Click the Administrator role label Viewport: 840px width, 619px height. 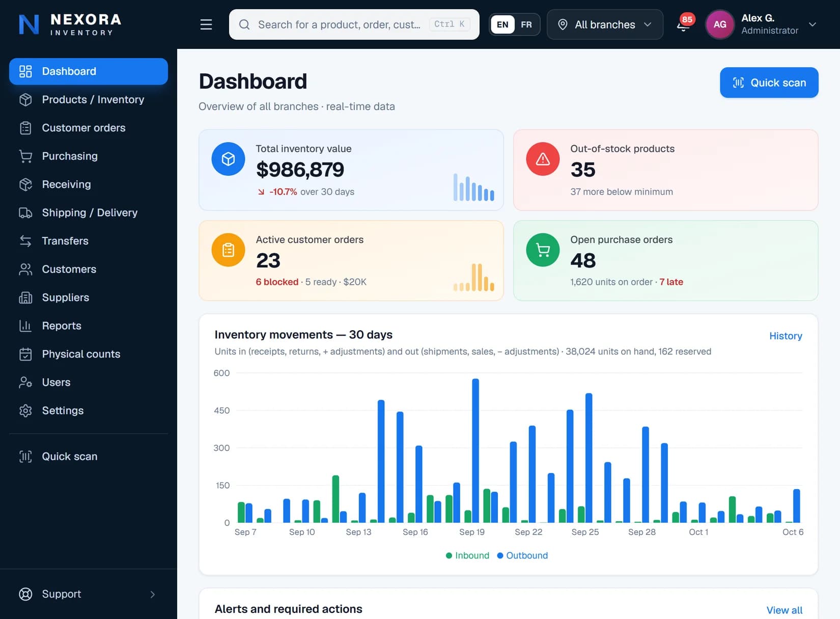click(x=770, y=31)
